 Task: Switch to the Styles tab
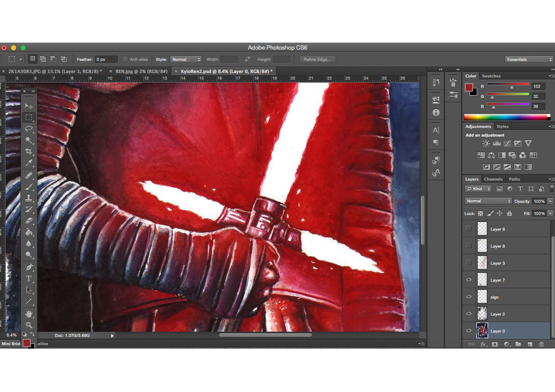502,127
